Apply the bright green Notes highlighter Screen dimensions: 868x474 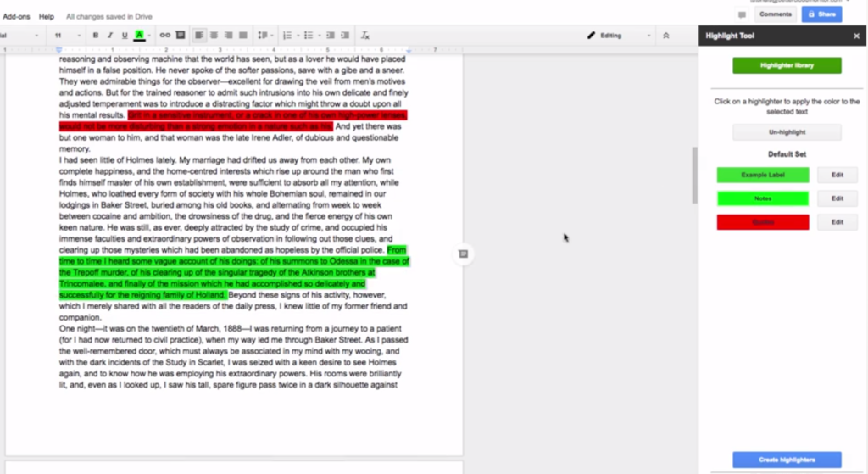(x=762, y=198)
